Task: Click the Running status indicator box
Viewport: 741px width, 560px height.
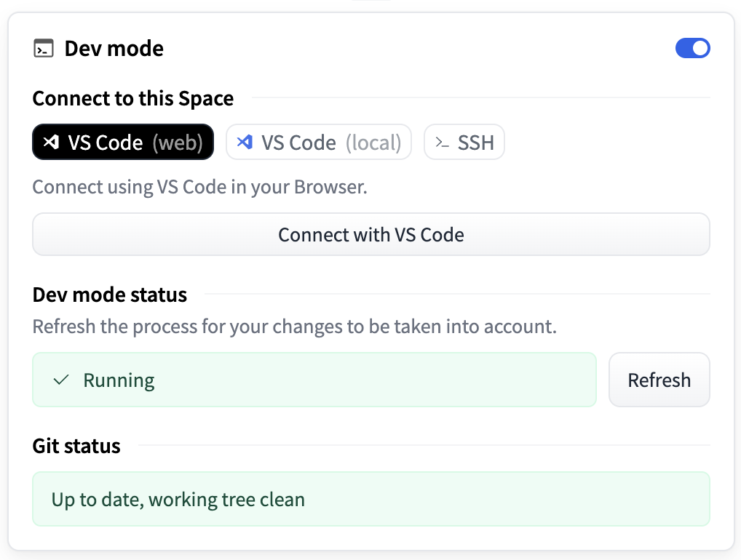Action: 314,379
